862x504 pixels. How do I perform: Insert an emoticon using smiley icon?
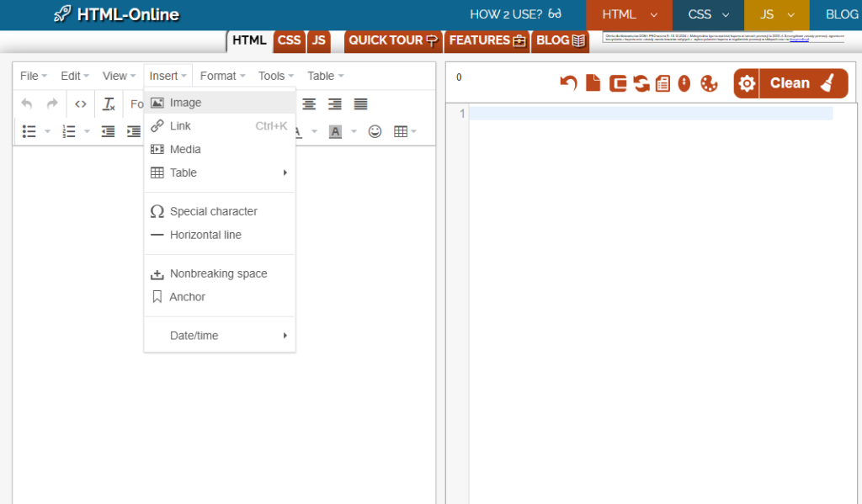[x=375, y=131]
